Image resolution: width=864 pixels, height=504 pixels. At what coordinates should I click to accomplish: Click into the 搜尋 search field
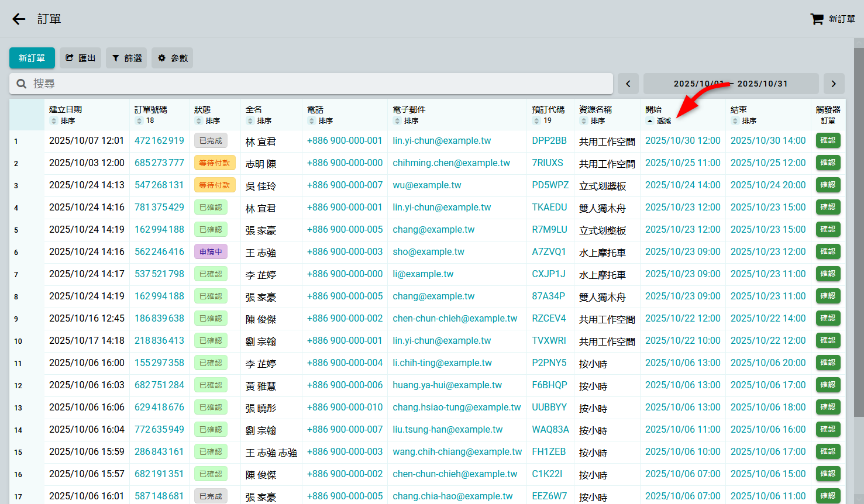pos(316,84)
